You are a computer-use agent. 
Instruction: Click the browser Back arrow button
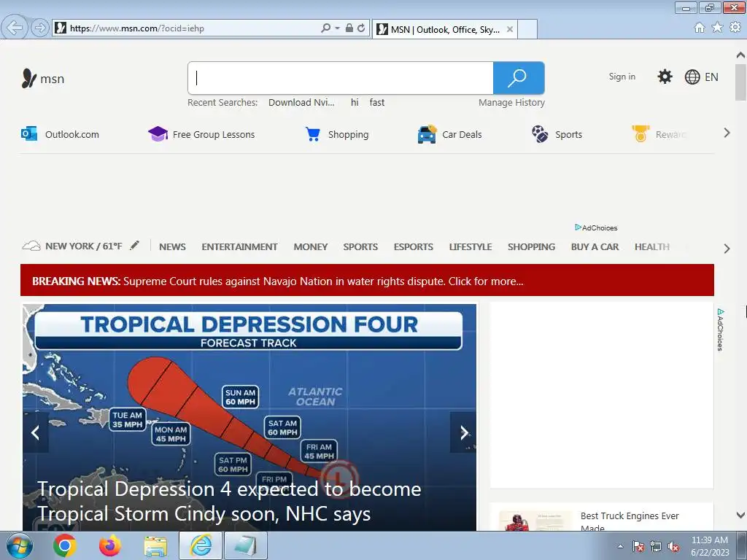[x=14, y=28]
